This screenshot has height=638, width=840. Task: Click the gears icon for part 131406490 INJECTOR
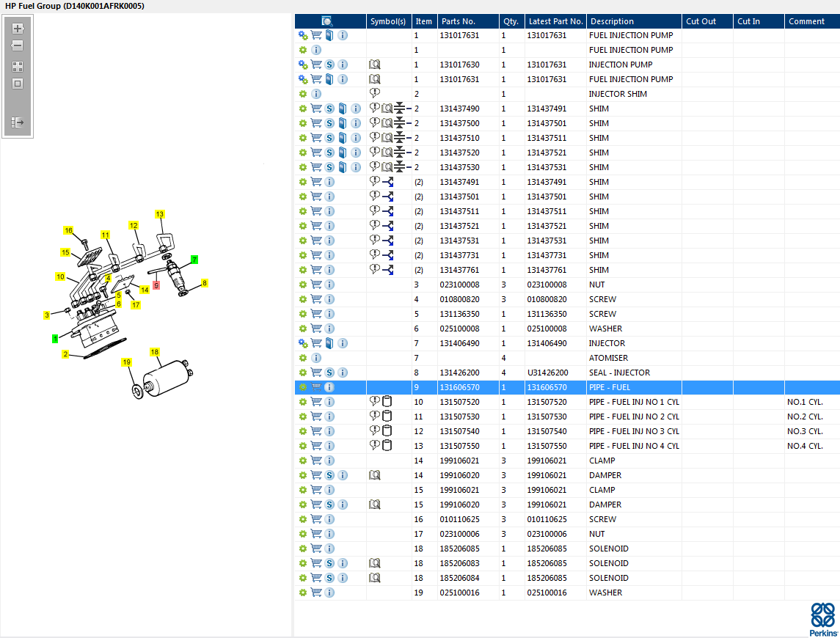303,343
